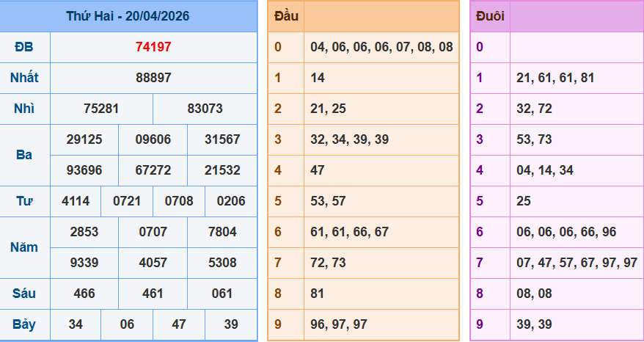Click head digit 6 in Đầu table
This screenshot has height=342, width=644.
[278, 232]
